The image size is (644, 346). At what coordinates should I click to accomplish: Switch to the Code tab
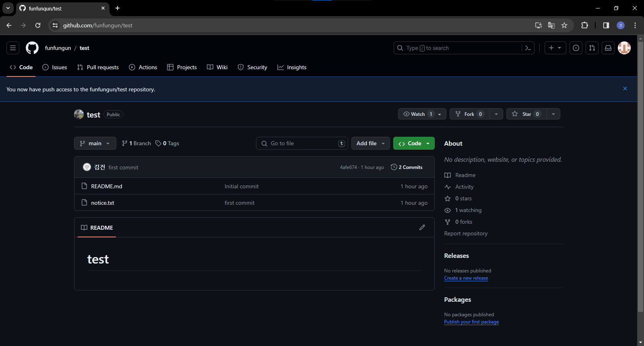(x=21, y=67)
